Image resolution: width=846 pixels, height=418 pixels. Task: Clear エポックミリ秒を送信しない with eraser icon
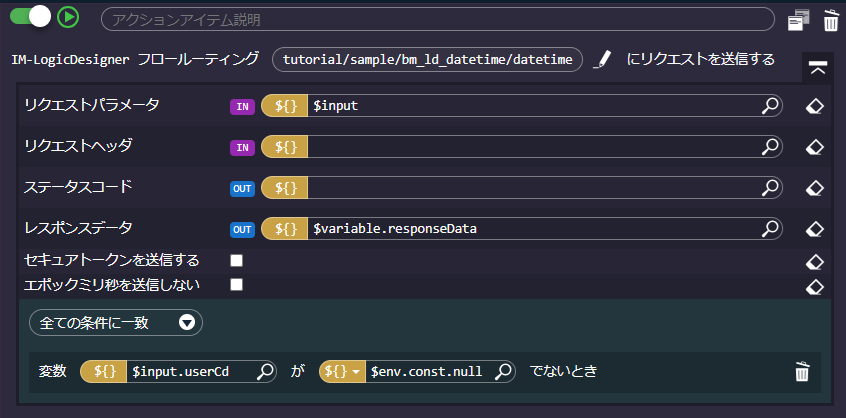click(814, 287)
